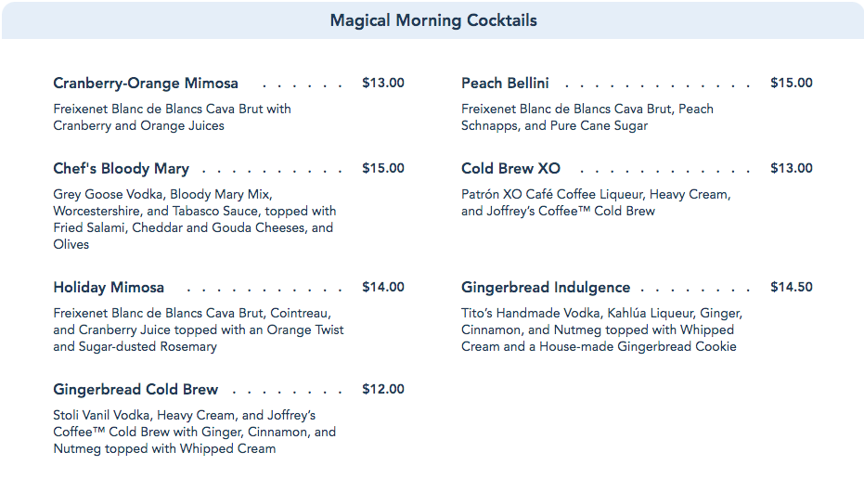Select the Peach Schnapps description text
Image resolution: width=864 pixels, height=504 pixels.
pos(587,117)
